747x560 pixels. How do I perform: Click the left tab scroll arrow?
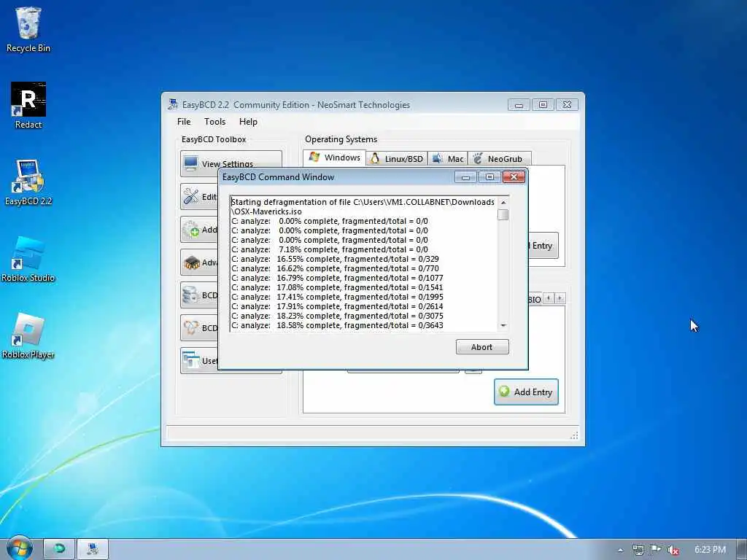click(549, 298)
